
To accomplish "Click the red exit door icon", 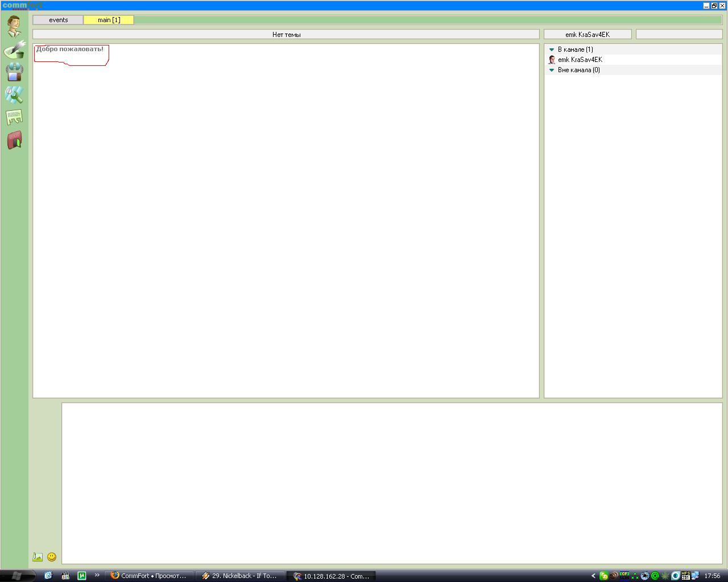I will [14, 140].
